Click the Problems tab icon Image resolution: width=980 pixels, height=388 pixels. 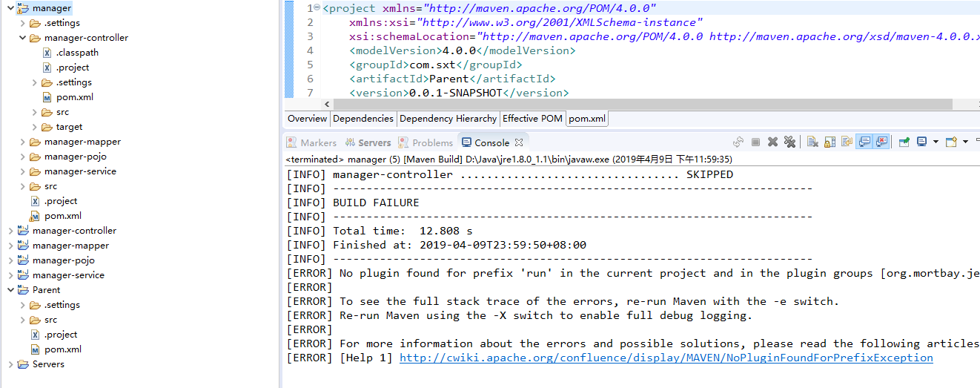[x=403, y=142]
